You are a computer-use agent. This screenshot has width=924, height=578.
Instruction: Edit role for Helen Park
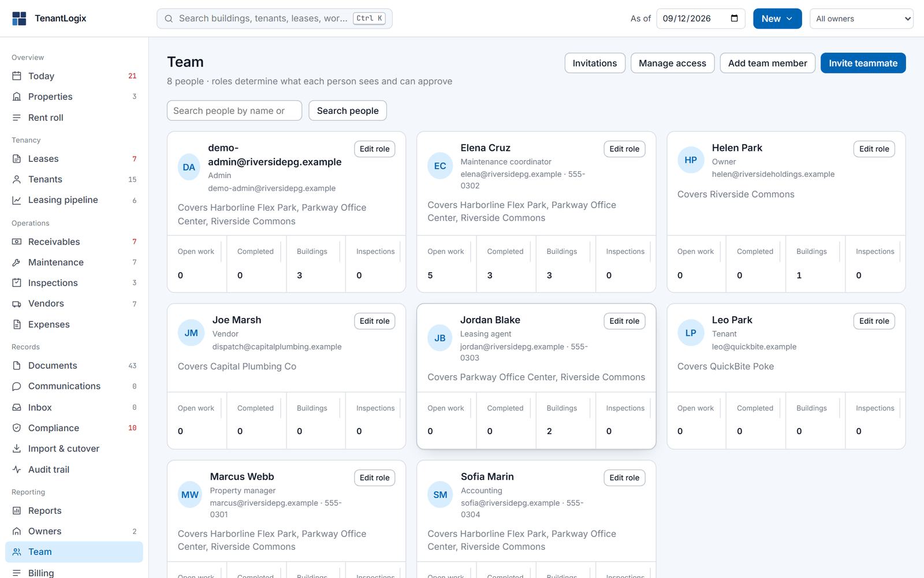(x=874, y=149)
